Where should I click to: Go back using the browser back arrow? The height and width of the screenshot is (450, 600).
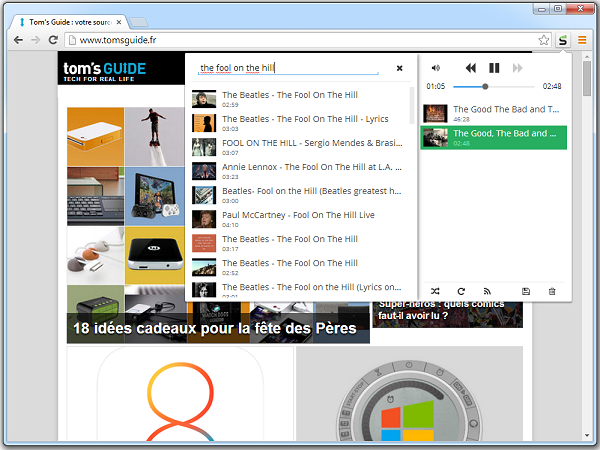[18, 40]
